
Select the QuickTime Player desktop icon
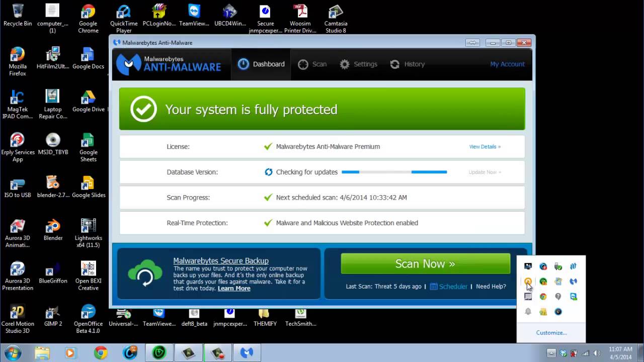(124, 19)
